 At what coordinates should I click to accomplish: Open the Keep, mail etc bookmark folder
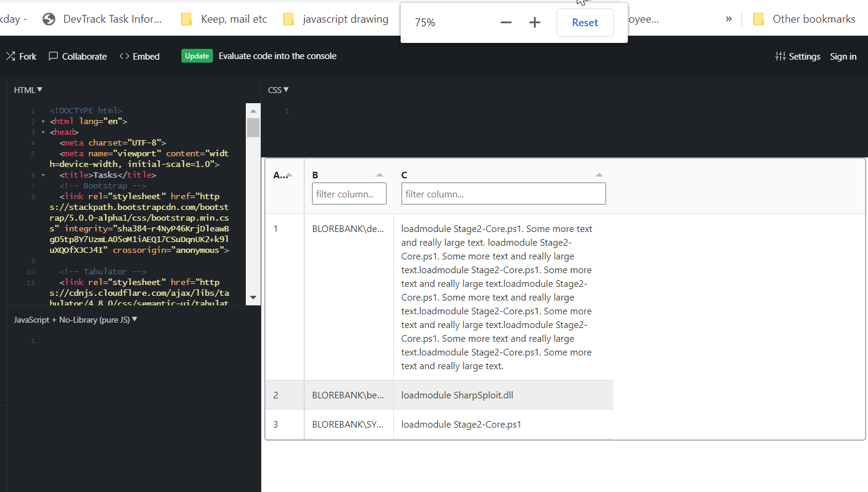pyautogui.click(x=224, y=19)
